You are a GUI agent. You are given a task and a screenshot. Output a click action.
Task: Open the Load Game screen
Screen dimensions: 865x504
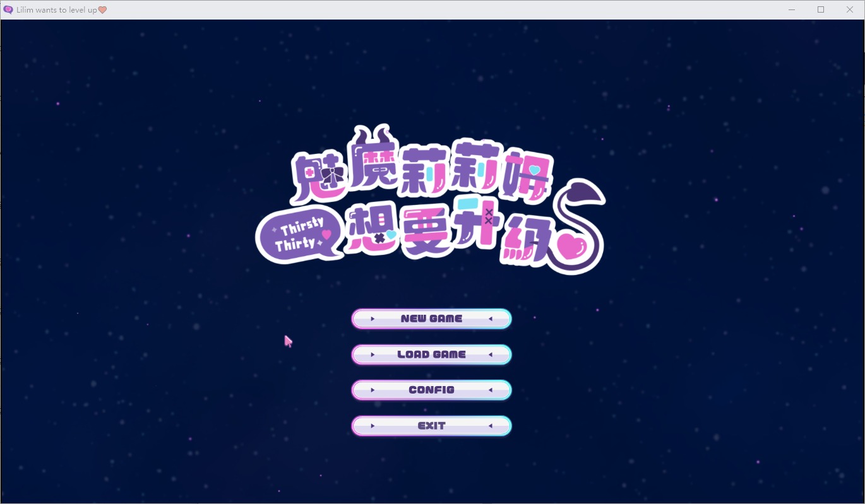(x=431, y=355)
